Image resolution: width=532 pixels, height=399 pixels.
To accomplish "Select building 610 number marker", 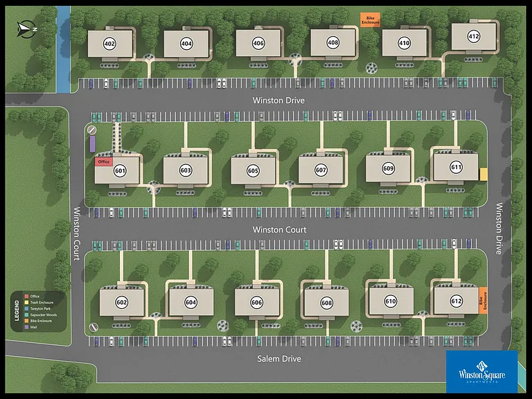I will pyautogui.click(x=391, y=301).
